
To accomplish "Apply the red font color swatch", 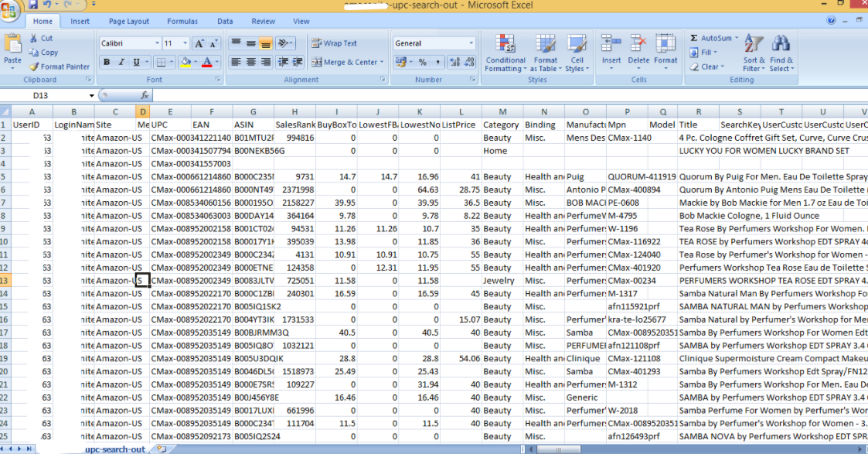I will coord(207,62).
